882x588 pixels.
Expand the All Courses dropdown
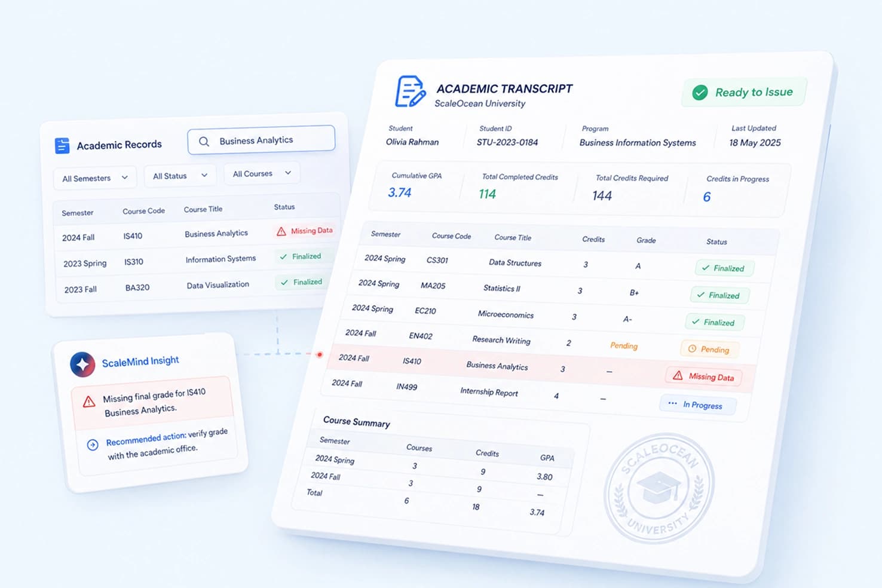click(262, 173)
